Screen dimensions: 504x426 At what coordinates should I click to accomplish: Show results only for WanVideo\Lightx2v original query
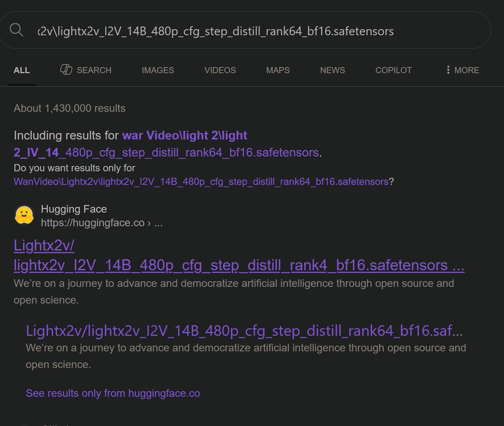(x=201, y=182)
